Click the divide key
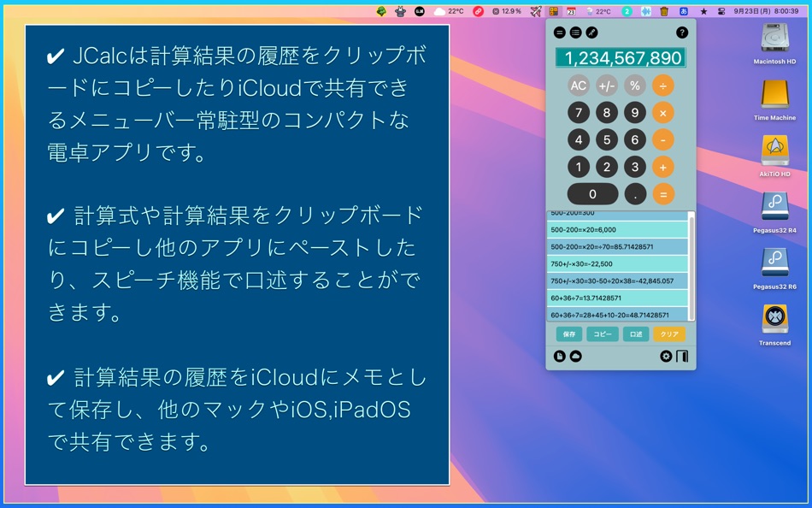 [663, 86]
